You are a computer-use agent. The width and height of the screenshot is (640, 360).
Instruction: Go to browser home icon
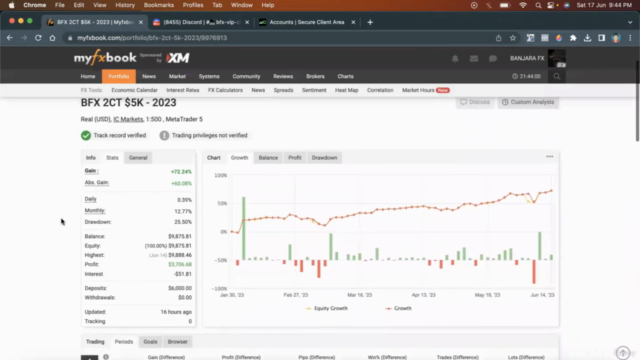point(52,38)
